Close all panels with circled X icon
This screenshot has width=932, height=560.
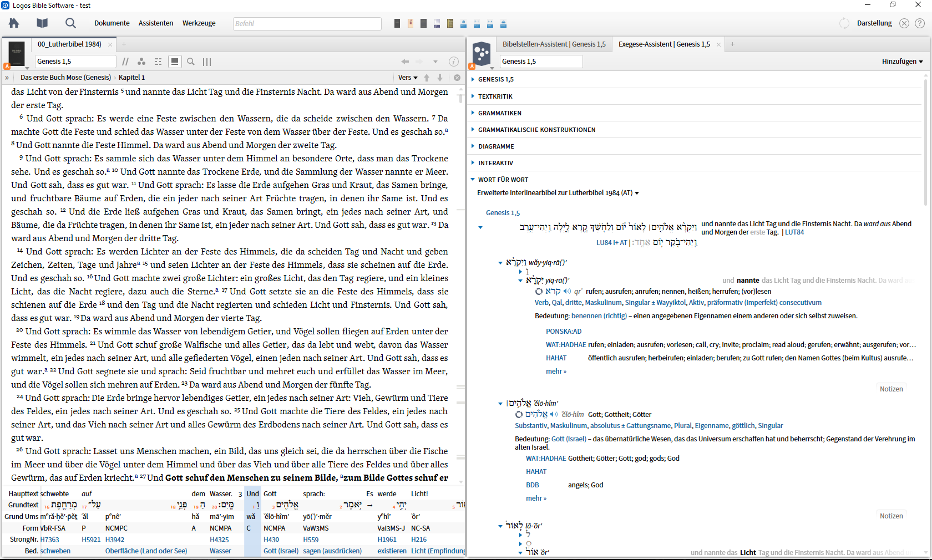(904, 23)
